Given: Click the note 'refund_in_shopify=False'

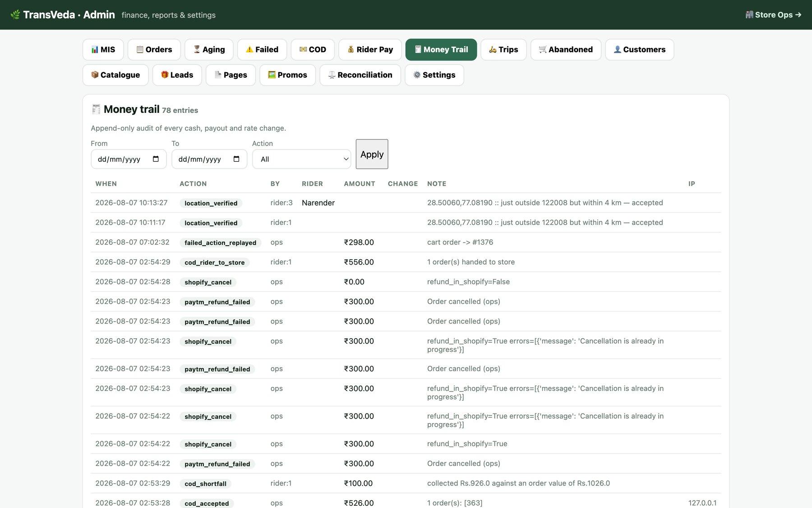Looking at the screenshot, I should point(468,282).
